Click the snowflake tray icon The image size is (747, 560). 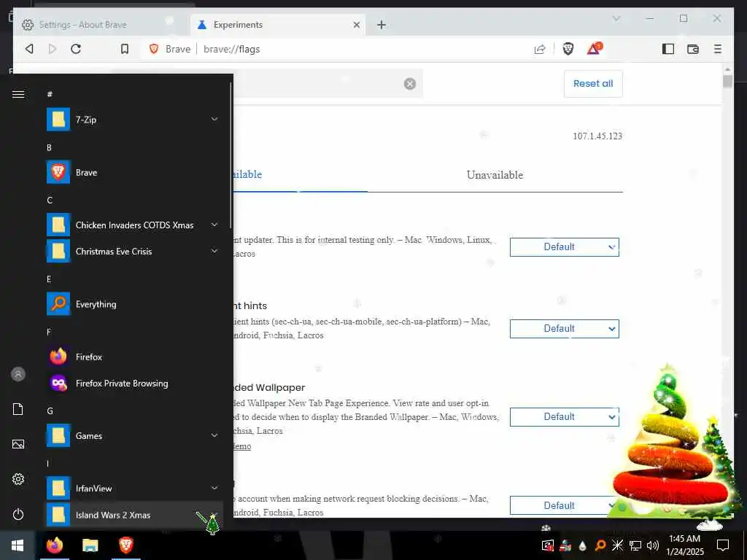[x=617, y=545]
